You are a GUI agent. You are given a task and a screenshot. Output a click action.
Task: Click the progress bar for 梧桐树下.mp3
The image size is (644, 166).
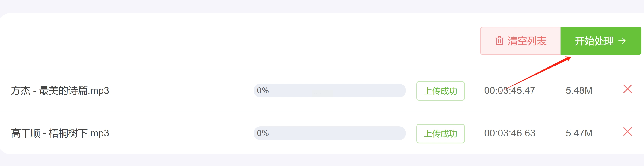click(329, 133)
